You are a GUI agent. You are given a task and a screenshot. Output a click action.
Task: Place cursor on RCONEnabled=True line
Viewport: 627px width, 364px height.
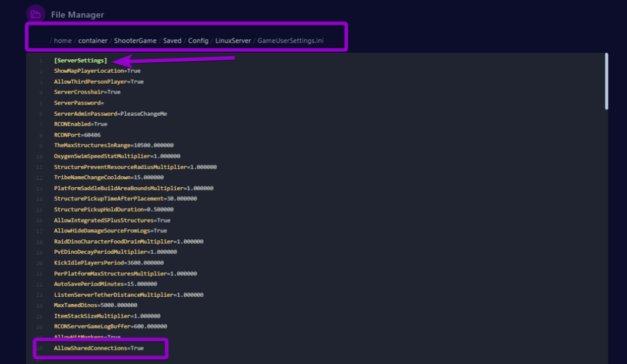click(x=80, y=124)
